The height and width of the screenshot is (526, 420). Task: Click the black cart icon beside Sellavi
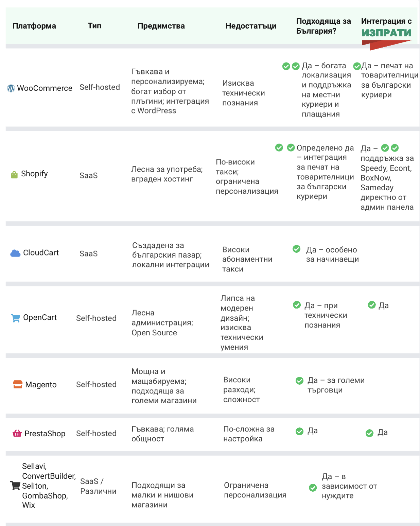pyautogui.click(x=15, y=486)
